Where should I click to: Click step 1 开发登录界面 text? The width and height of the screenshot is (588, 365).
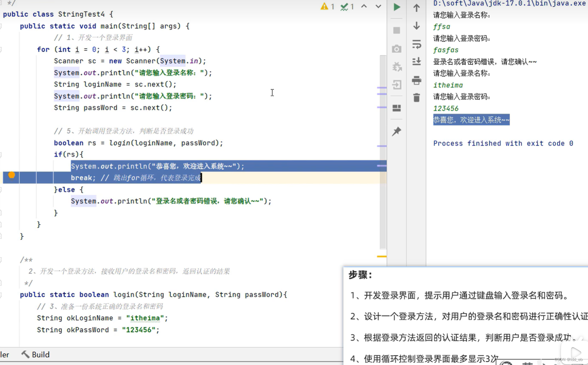point(460,295)
